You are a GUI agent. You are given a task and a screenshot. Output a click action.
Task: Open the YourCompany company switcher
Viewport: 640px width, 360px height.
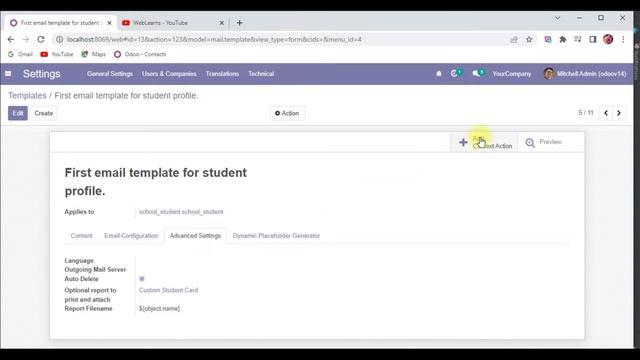coord(512,74)
